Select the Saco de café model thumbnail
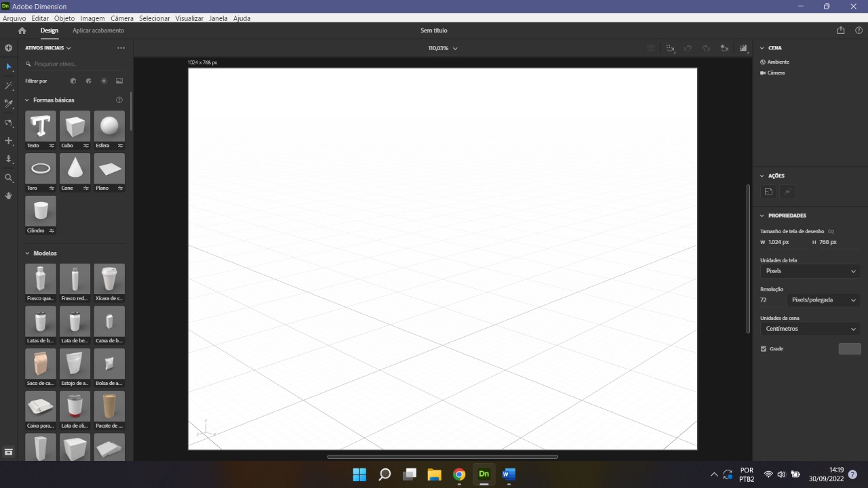Image resolution: width=868 pixels, height=488 pixels. click(x=41, y=364)
